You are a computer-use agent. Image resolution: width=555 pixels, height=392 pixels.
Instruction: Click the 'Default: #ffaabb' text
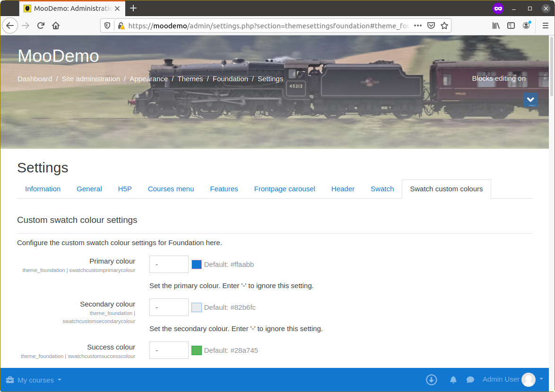pyautogui.click(x=229, y=264)
